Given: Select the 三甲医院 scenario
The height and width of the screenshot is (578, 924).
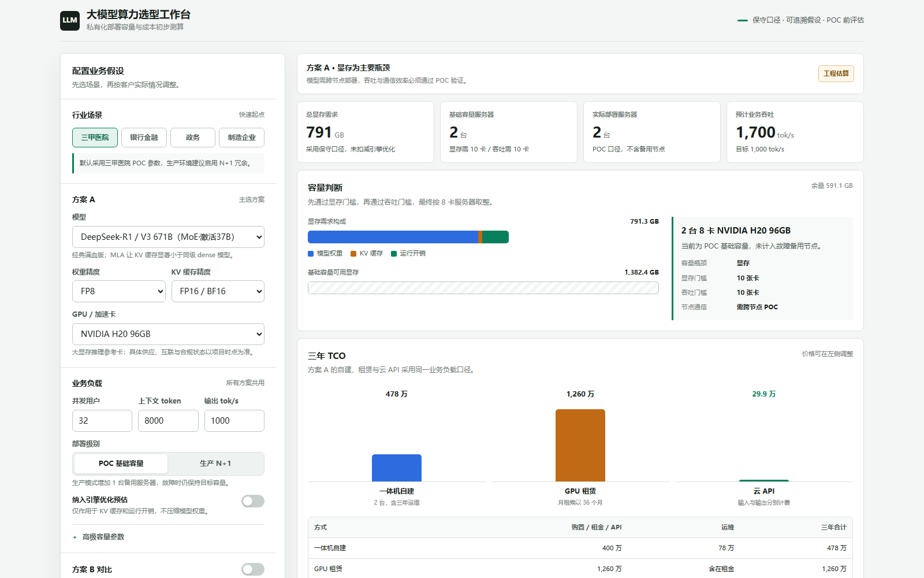Looking at the screenshot, I should point(95,138).
